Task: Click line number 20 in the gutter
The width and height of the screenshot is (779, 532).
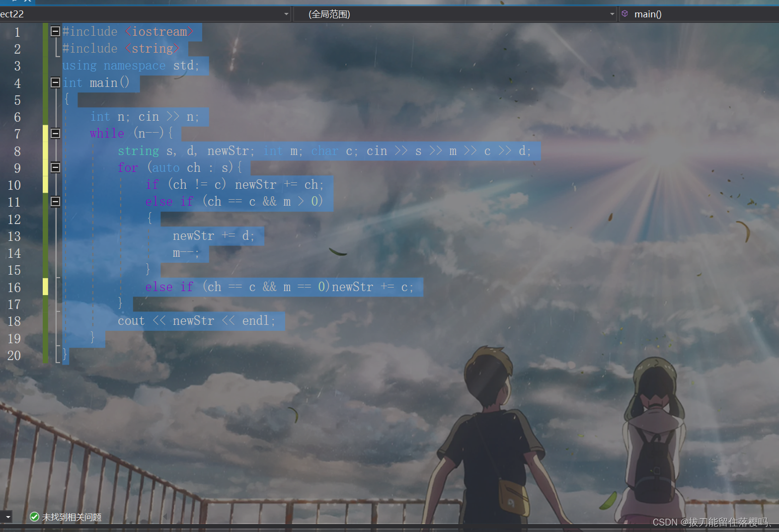Action: coord(14,356)
